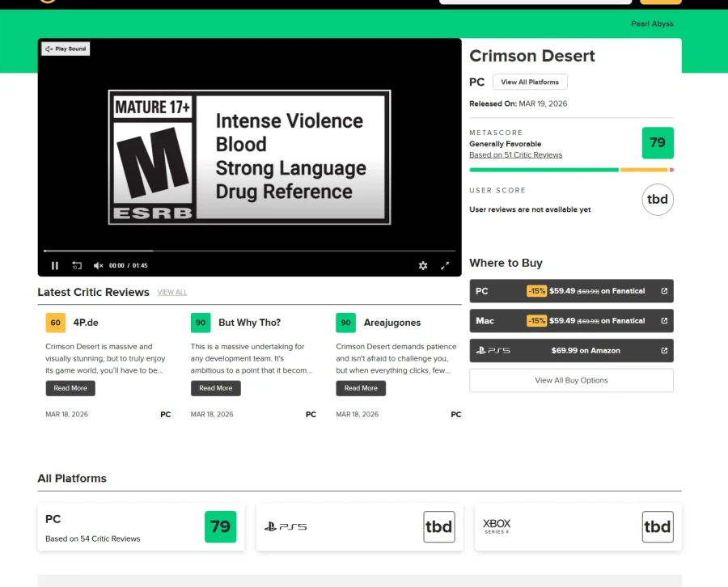Open the View All Platforms selector
The width and height of the screenshot is (728, 587).
[530, 82]
